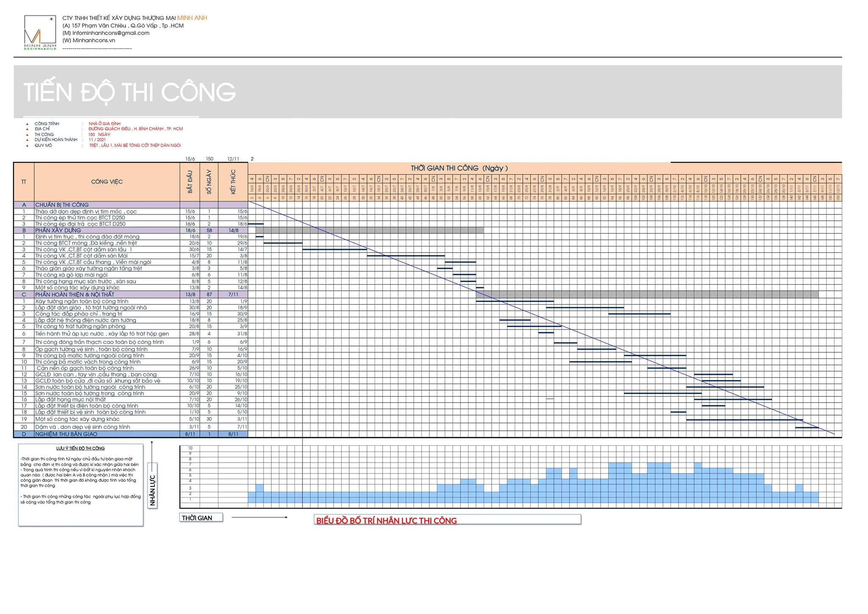This screenshot has height=614, width=868.
Task: Select section row CHUẨN BỊ THI CÔNG
Action: (62, 205)
